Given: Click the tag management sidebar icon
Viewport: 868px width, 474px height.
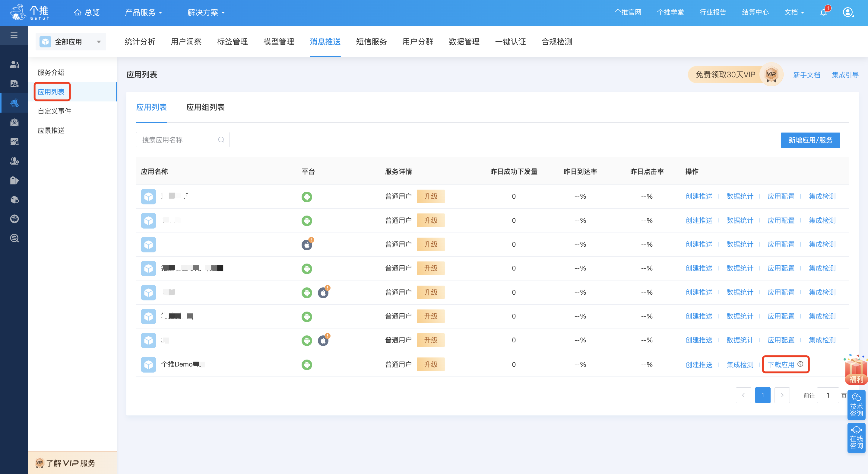Looking at the screenshot, I should 14,181.
